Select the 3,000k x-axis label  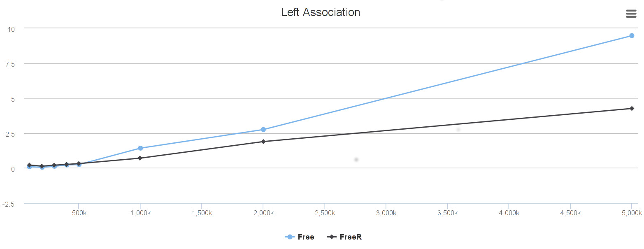(386, 213)
